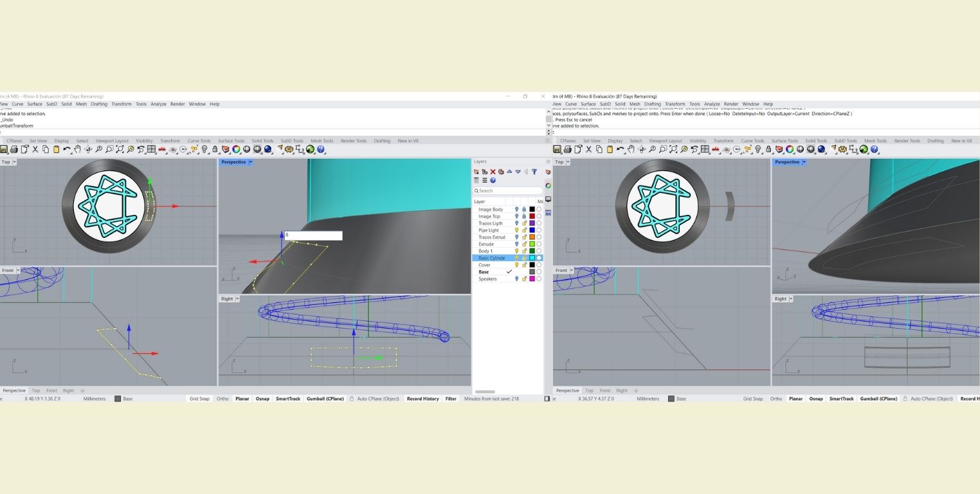This screenshot has width=980, height=494.
Task: Click Print icon in left window toolbar
Action: pyautogui.click(x=14, y=149)
